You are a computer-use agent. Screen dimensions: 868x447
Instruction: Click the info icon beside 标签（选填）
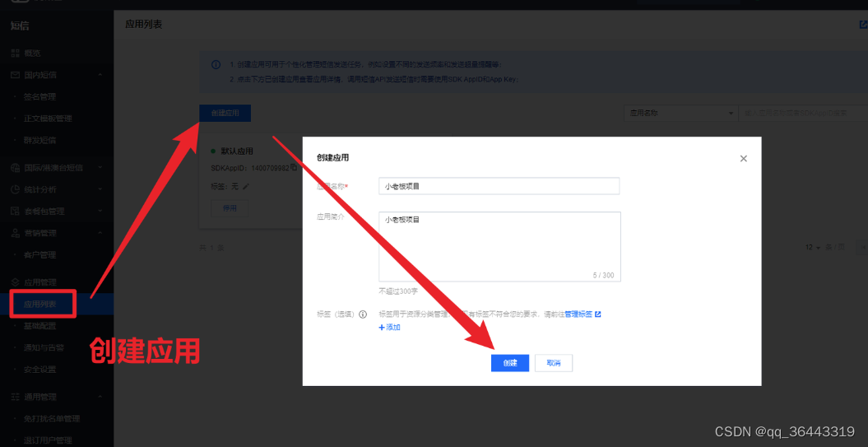[x=363, y=314]
